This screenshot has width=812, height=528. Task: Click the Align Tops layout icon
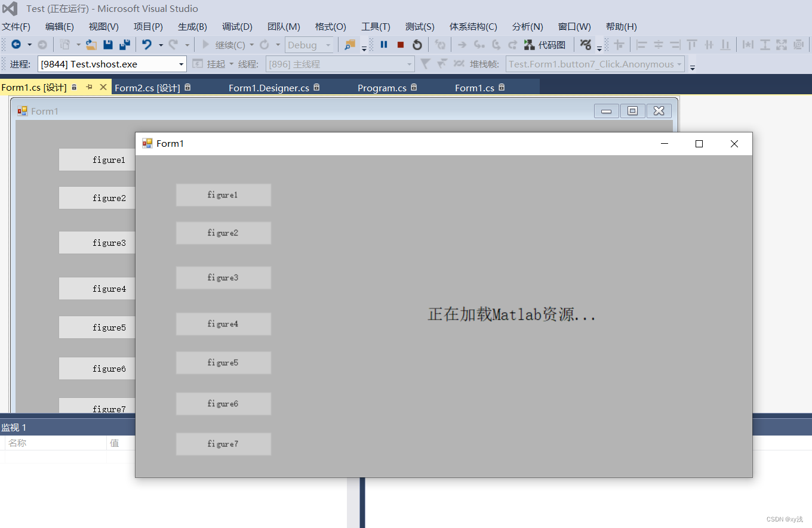[x=692, y=45]
